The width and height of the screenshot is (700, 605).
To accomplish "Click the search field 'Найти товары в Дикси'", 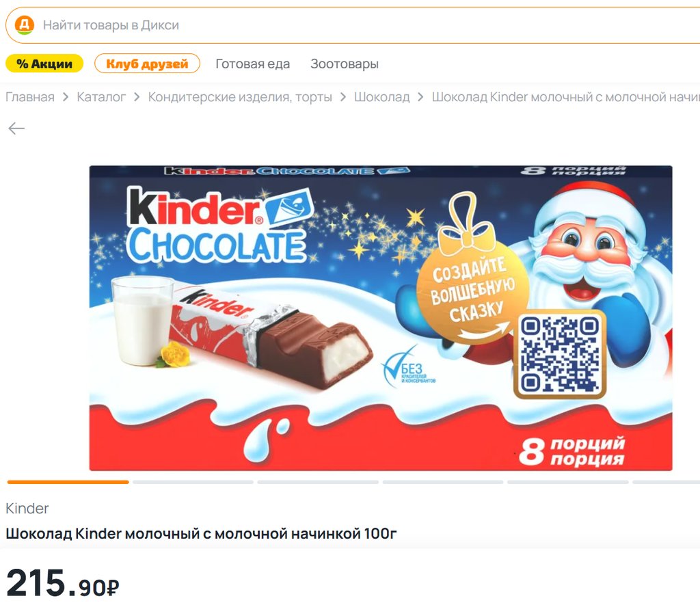I will [353, 25].
